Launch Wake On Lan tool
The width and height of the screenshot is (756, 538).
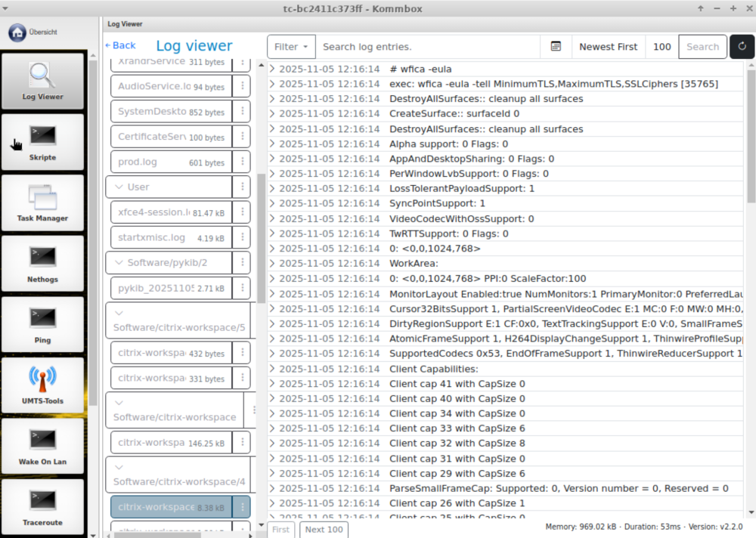coord(42,447)
